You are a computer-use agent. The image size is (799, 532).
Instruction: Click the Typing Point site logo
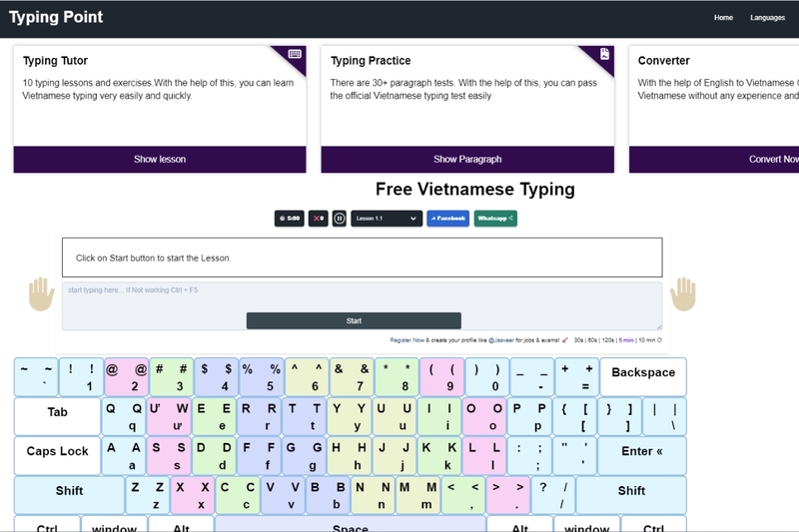click(x=56, y=17)
